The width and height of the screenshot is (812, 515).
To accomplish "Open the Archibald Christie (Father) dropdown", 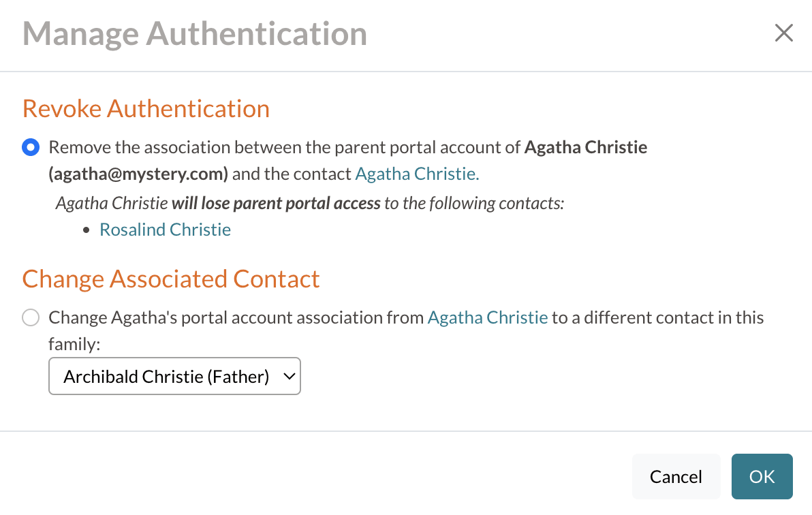I will click(167, 376).
